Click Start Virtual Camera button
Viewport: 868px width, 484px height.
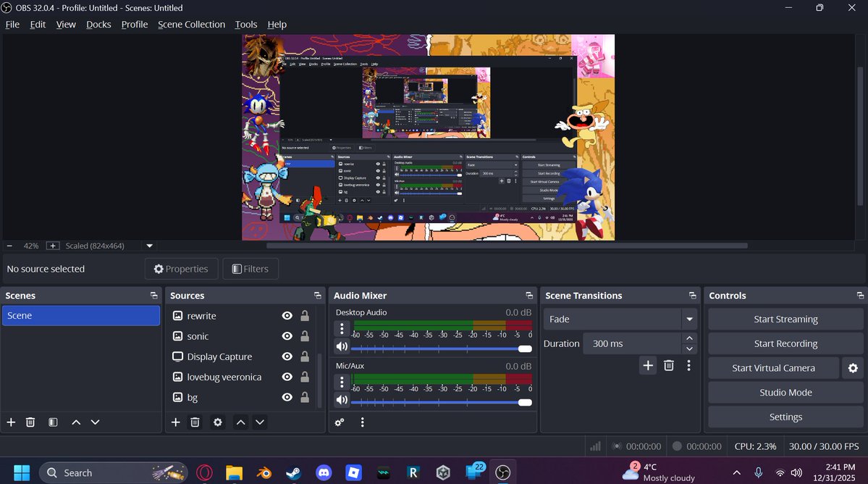click(773, 367)
